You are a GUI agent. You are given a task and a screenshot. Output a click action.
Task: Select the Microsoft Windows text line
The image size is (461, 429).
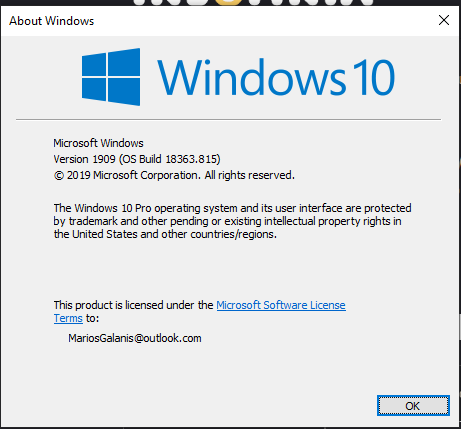(x=98, y=143)
